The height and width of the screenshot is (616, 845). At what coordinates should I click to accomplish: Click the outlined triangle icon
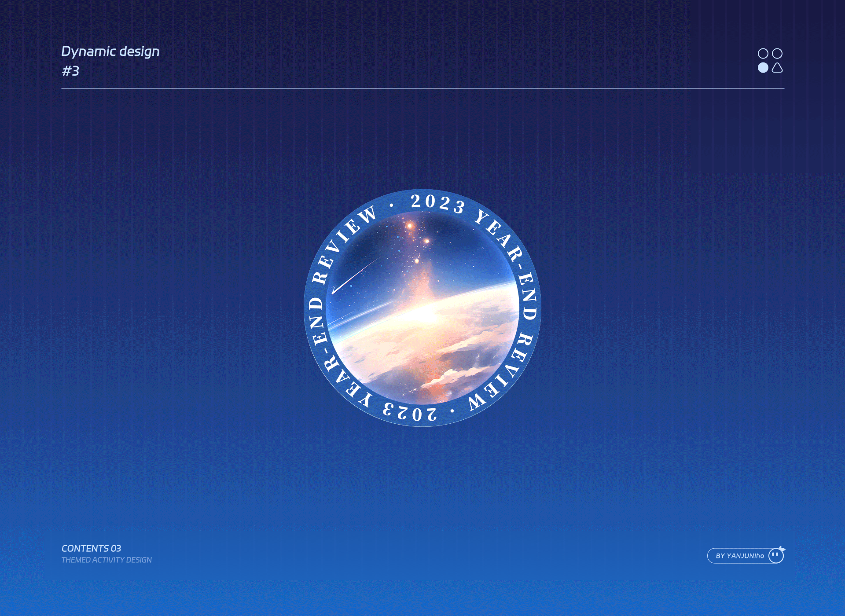point(777,68)
